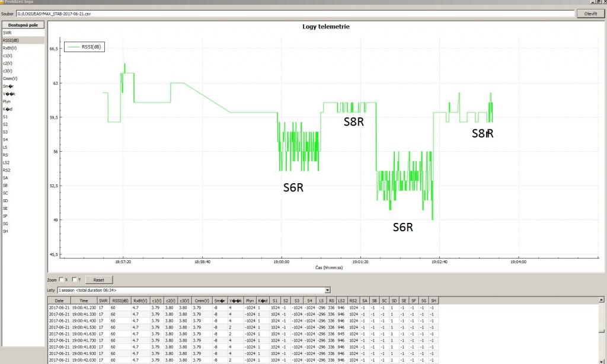This screenshot has width=607, height=364.
Task: Sort by the RS2 table column header
Action: pos(353,301)
